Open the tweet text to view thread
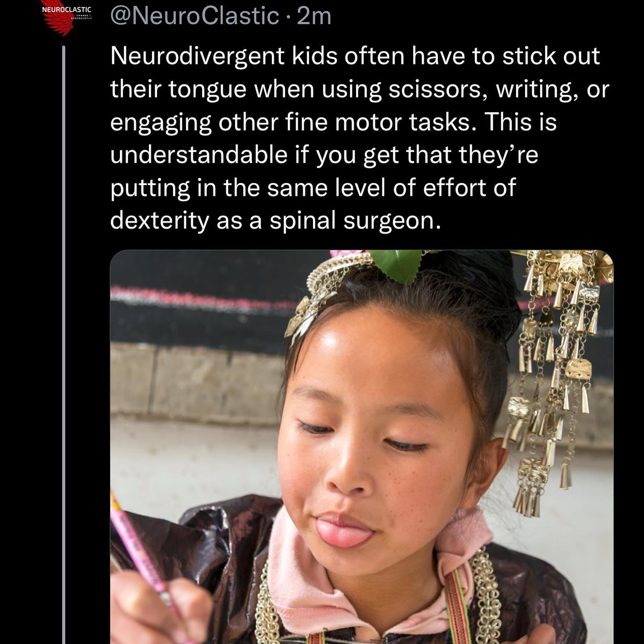The height and width of the screenshot is (644, 644). tap(360, 138)
